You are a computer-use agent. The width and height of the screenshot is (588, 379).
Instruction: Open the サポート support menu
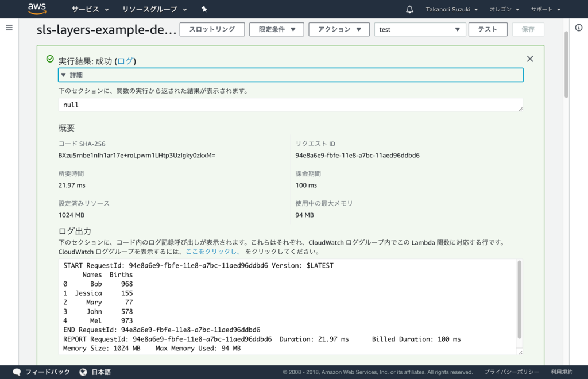click(x=546, y=9)
